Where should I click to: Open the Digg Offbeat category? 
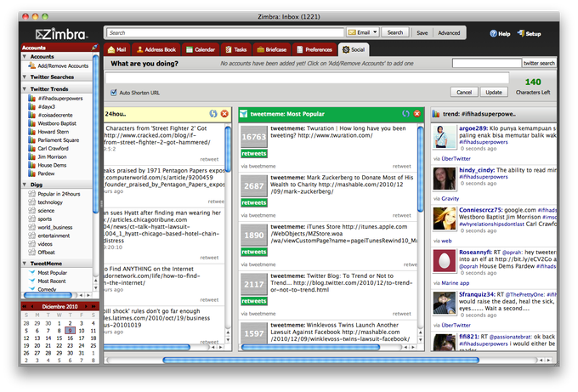(x=46, y=253)
